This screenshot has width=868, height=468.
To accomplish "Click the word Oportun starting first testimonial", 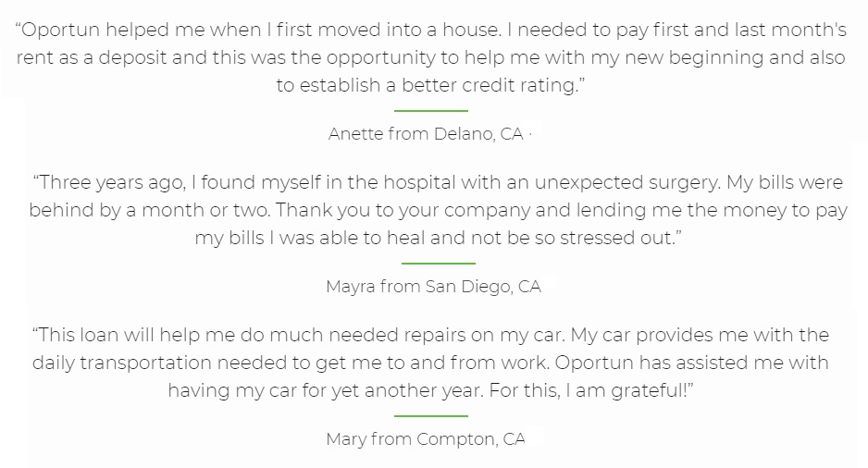I will click(x=60, y=30).
